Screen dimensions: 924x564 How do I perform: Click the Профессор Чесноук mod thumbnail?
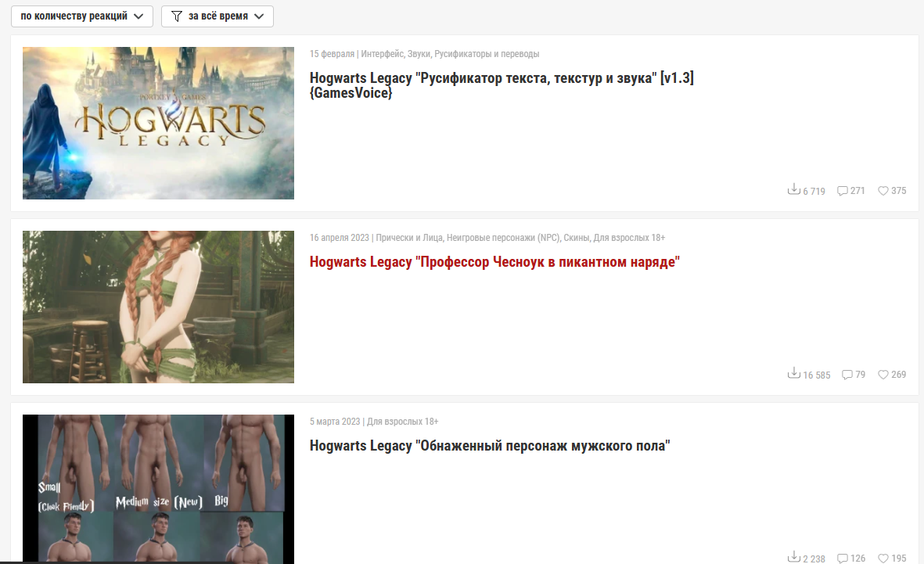click(x=158, y=307)
